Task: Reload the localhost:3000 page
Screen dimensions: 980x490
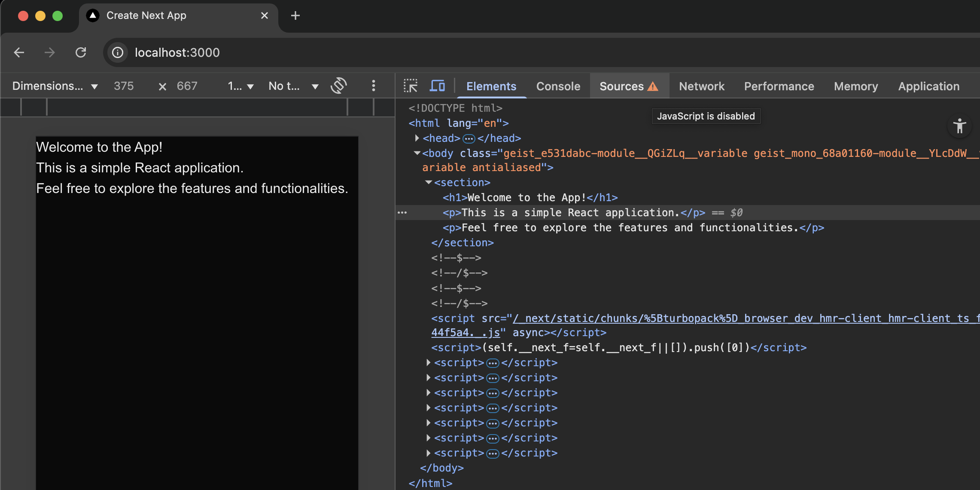Action: [x=81, y=52]
